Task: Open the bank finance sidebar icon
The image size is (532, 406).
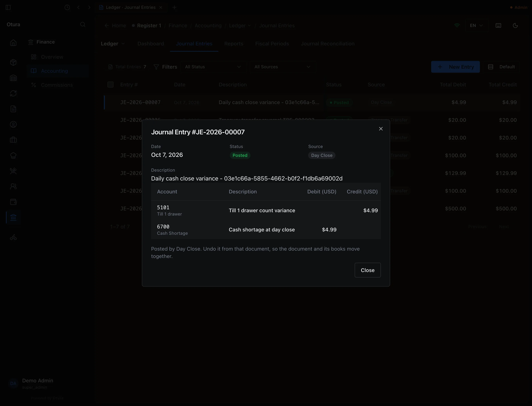Action: (13, 218)
